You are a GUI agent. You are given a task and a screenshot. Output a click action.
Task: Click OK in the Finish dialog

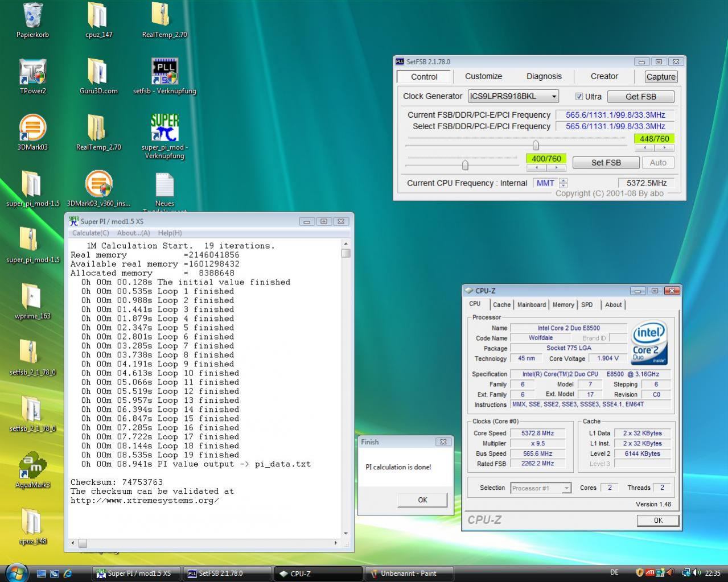422,500
